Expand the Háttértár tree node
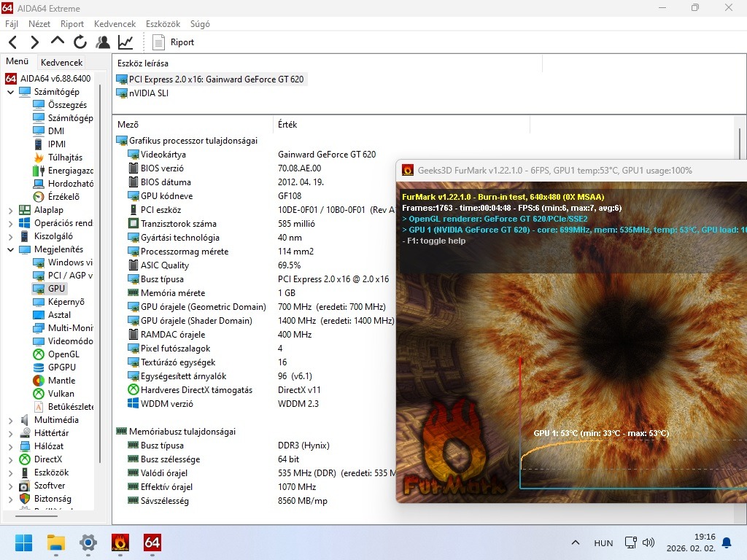 click(10, 433)
